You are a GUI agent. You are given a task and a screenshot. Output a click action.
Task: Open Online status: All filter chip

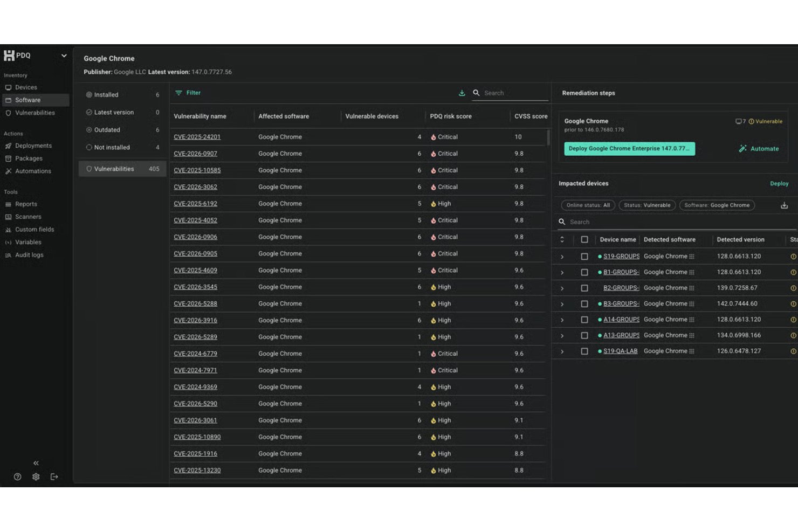(588, 205)
